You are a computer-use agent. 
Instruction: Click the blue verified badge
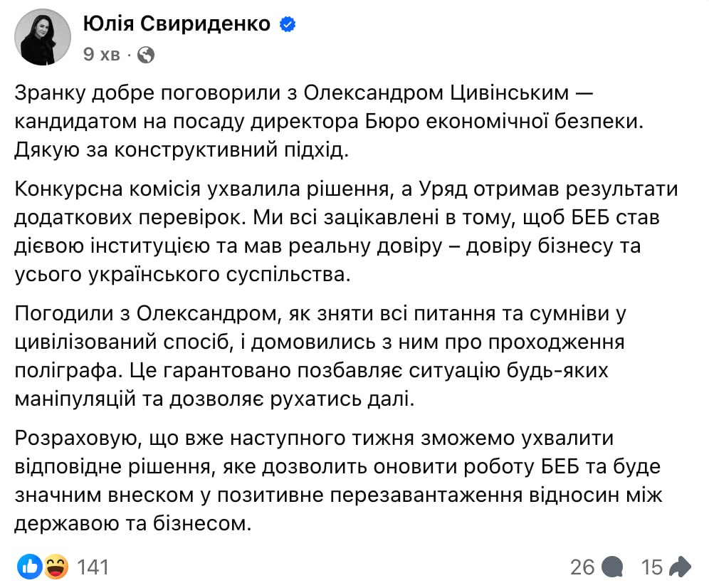288,25
